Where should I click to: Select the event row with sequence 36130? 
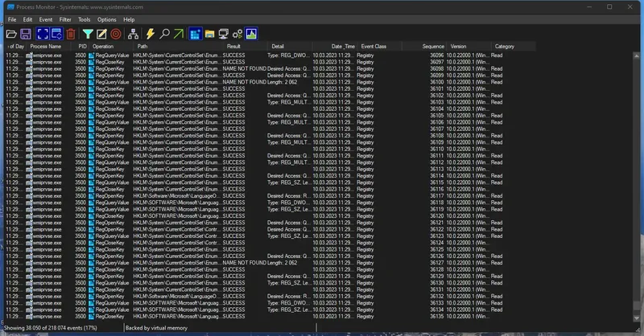click(x=270, y=283)
